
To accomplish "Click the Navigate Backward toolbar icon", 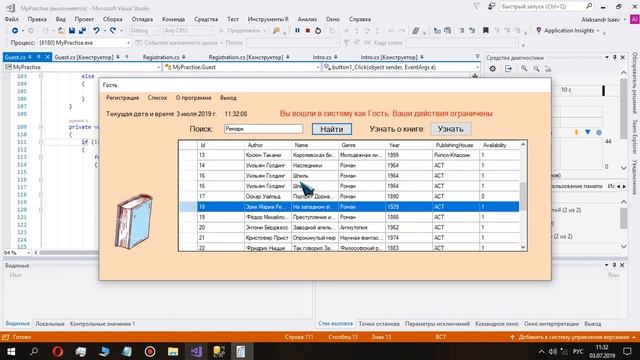I will click(15, 31).
